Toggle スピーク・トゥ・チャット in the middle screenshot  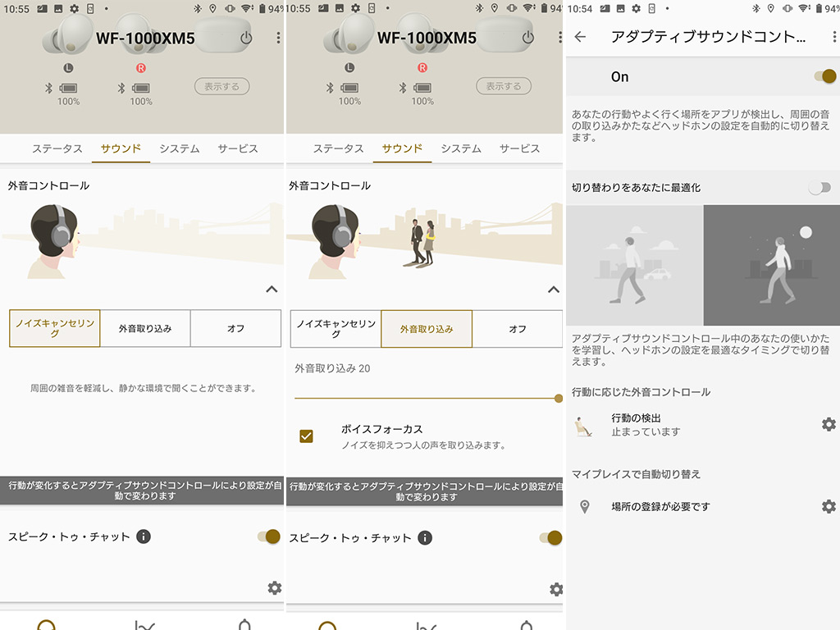pos(550,537)
